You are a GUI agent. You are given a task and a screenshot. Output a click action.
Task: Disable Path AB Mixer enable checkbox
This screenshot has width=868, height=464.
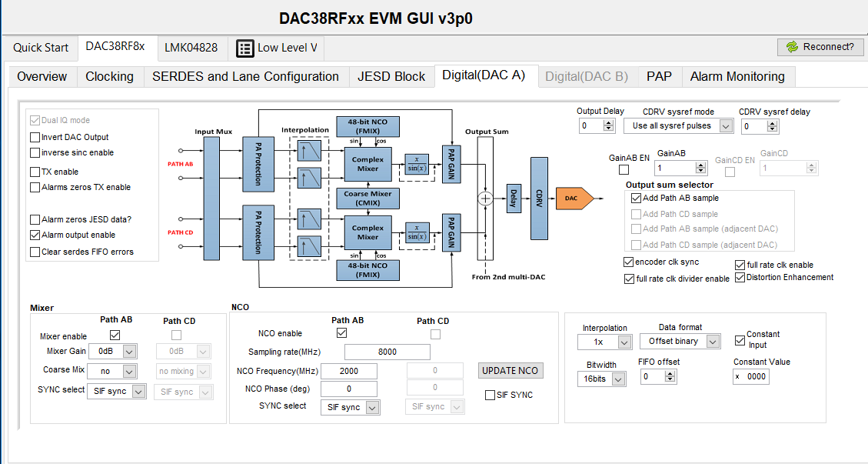[115, 335]
